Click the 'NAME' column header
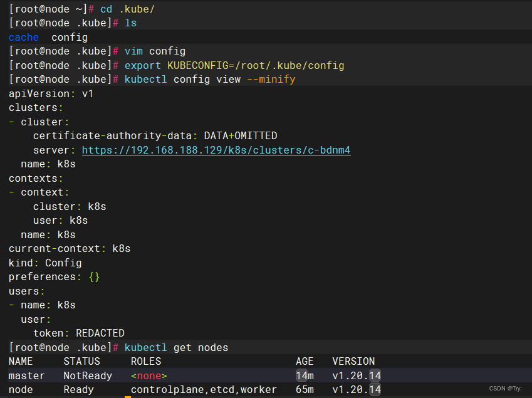This screenshot has width=532, height=398. click(x=20, y=361)
